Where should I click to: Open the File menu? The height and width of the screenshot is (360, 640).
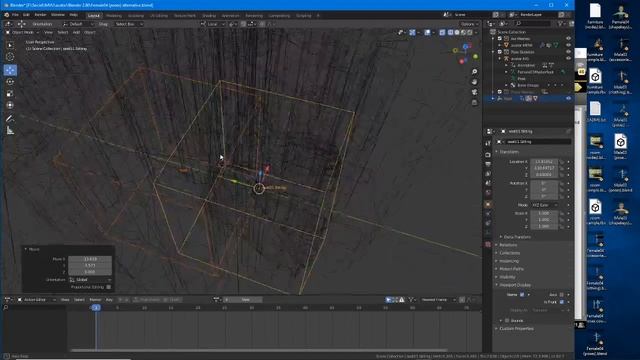point(15,15)
